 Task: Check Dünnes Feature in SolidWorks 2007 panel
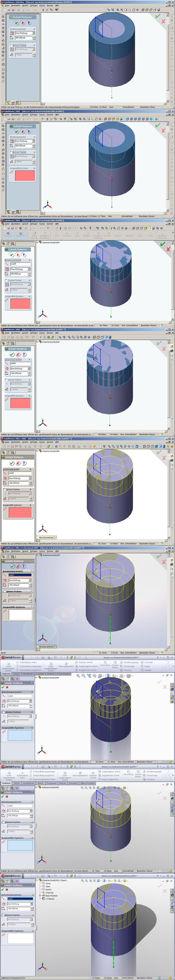click(x=5, y=592)
